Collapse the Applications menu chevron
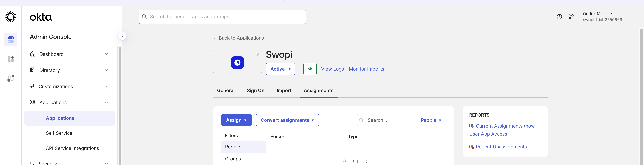The image size is (644, 165). pyautogui.click(x=106, y=102)
